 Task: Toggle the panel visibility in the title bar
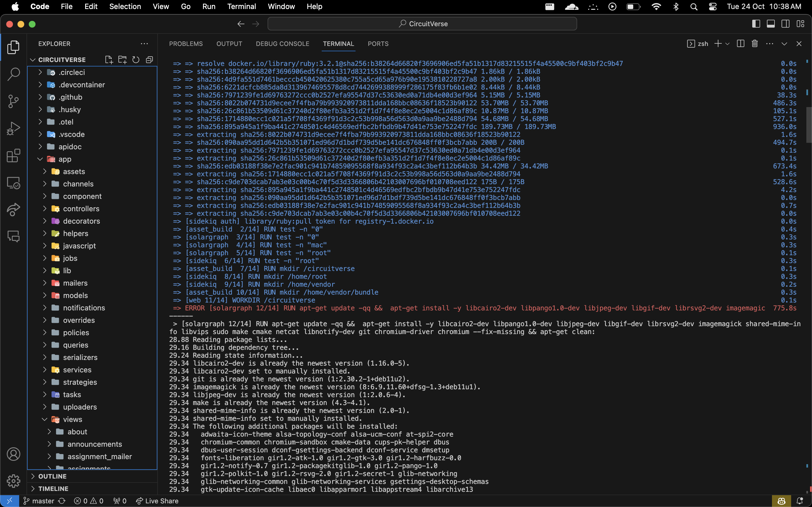pyautogui.click(x=770, y=23)
